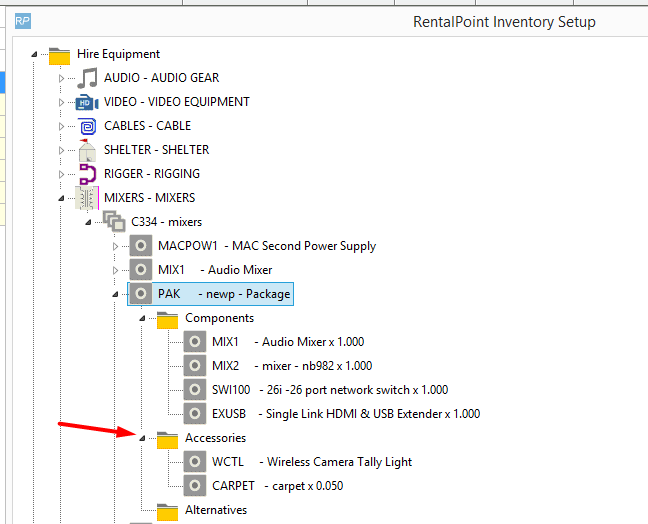Select MIX1 - Audio Mixer x 1.000
Screen dimensions: 648x524
coord(288,342)
